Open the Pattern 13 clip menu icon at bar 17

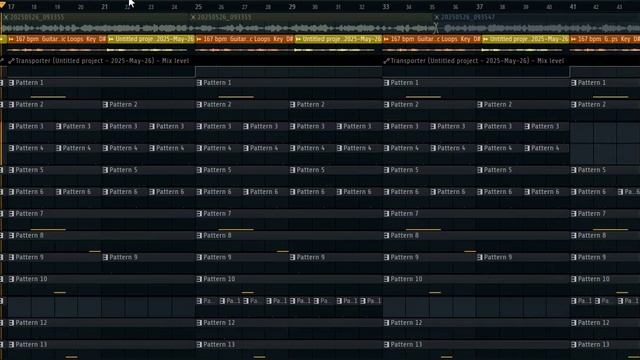11,345
